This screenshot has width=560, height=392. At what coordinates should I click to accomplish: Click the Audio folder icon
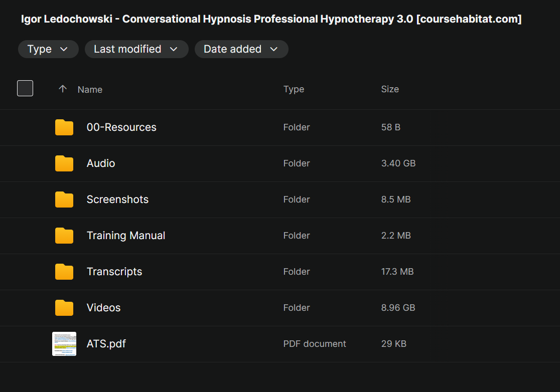pyautogui.click(x=64, y=163)
